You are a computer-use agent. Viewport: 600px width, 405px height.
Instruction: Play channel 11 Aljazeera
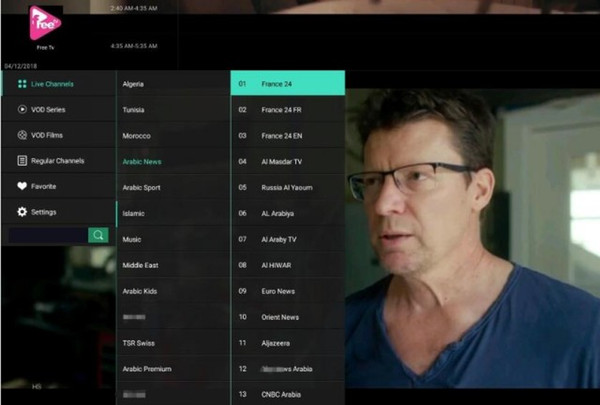tap(288, 343)
